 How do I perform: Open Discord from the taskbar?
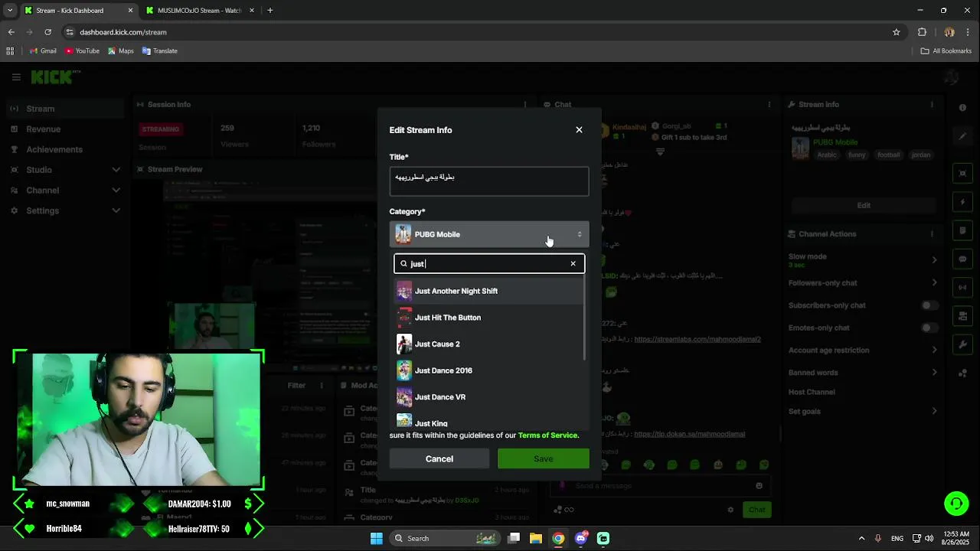click(581, 539)
